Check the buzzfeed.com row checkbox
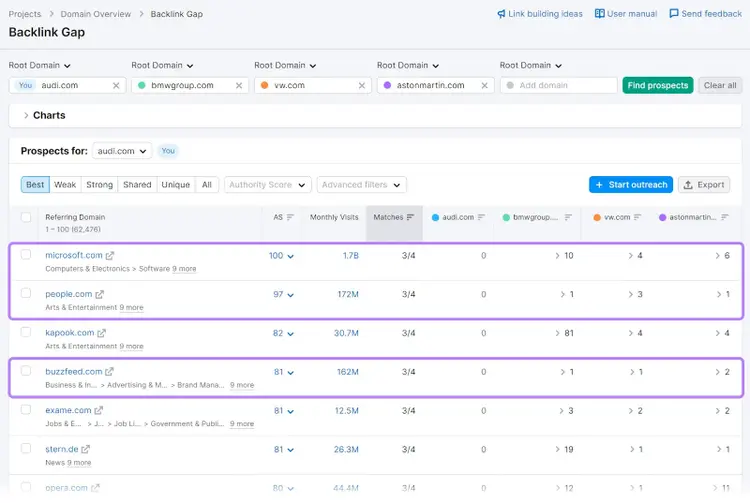 pos(26,371)
